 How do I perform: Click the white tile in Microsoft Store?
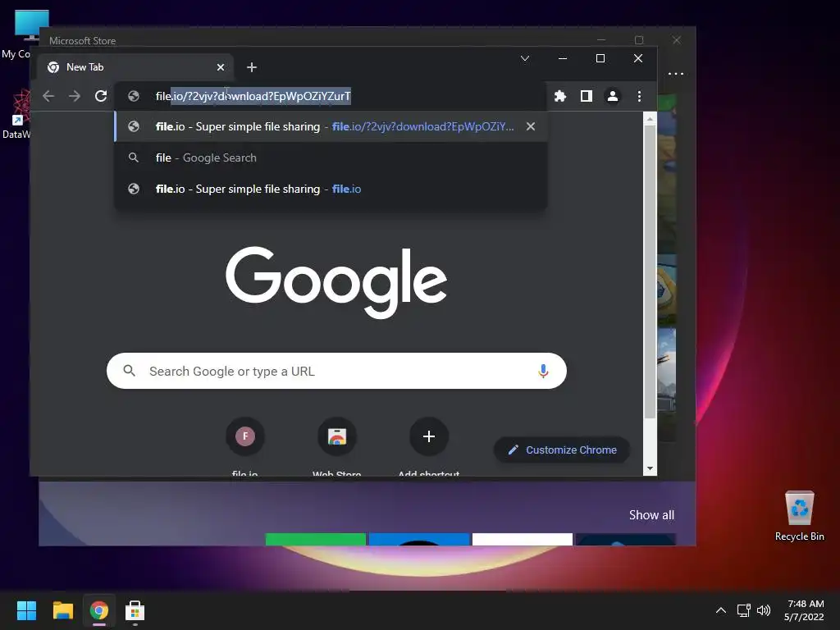(x=523, y=539)
